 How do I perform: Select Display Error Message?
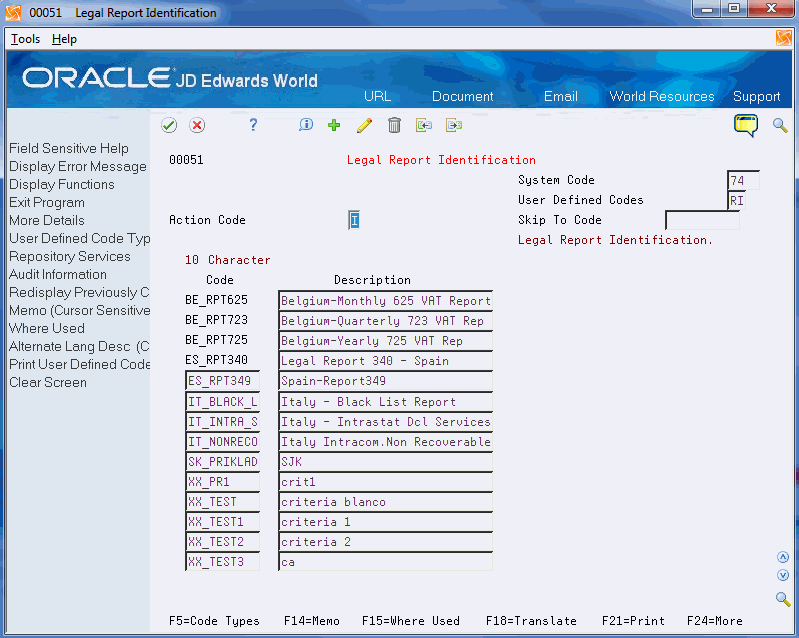point(78,167)
